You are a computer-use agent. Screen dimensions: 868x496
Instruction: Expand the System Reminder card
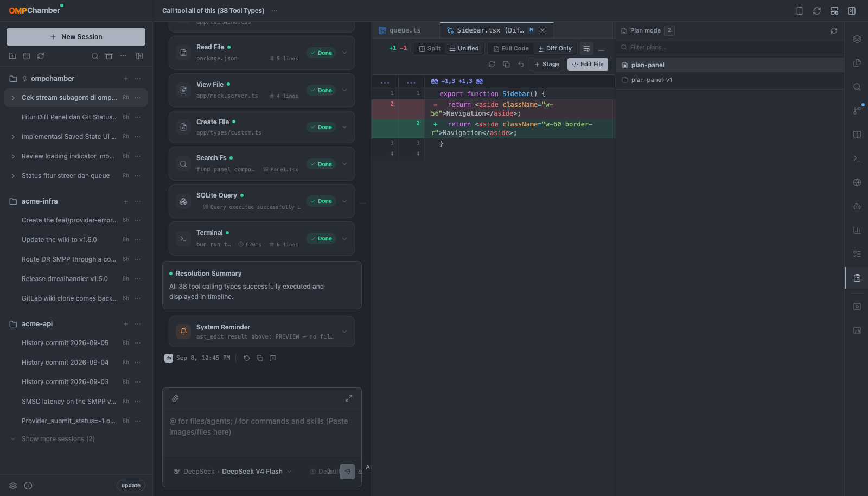pos(344,332)
